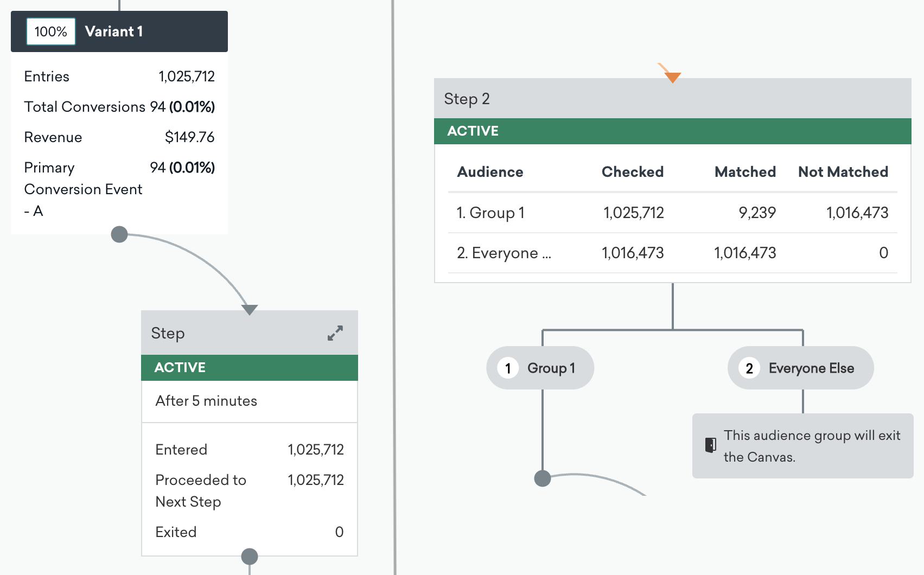
Task: Click the numbered 2 circle badge
Action: (749, 368)
